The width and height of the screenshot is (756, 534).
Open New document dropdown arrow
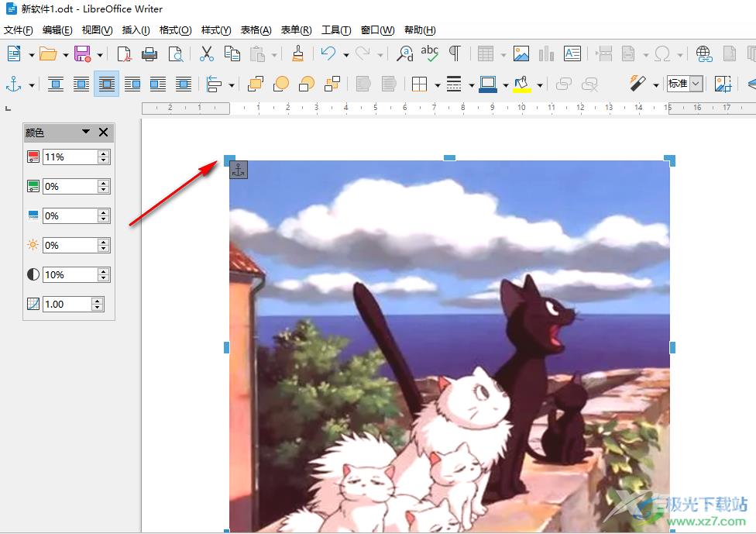pyautogui.click(x=31, y=56)
